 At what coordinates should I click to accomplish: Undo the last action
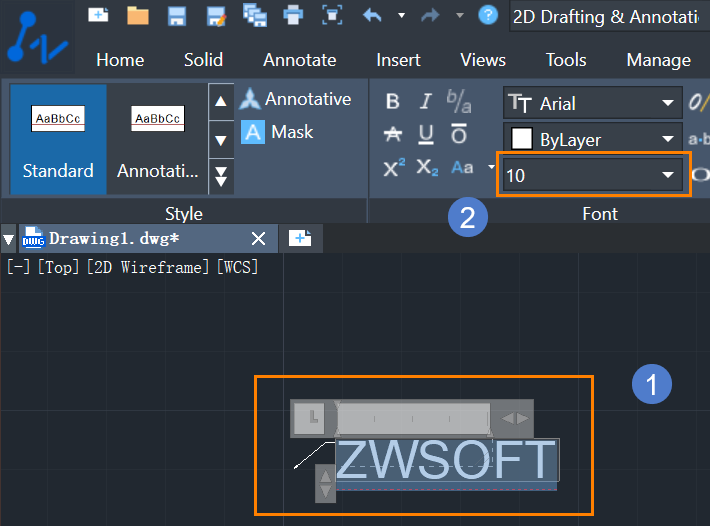point(372,16)
